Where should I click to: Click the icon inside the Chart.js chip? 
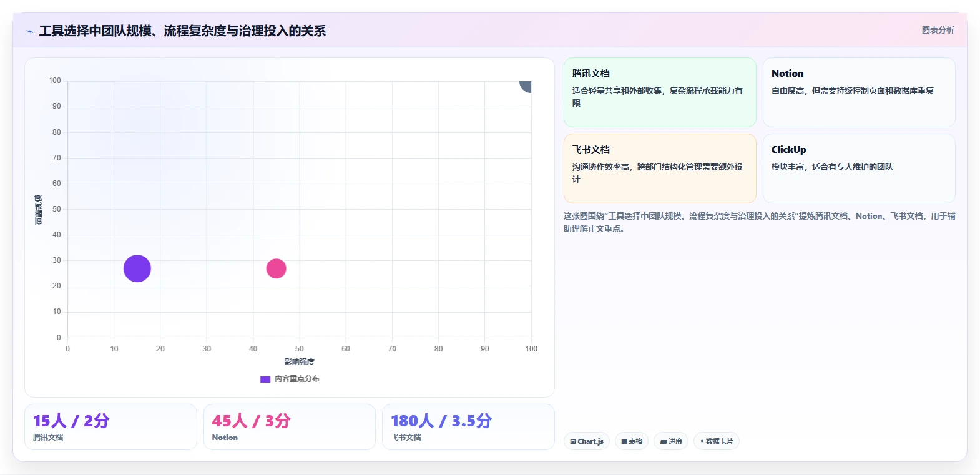(x=573, y=441)
